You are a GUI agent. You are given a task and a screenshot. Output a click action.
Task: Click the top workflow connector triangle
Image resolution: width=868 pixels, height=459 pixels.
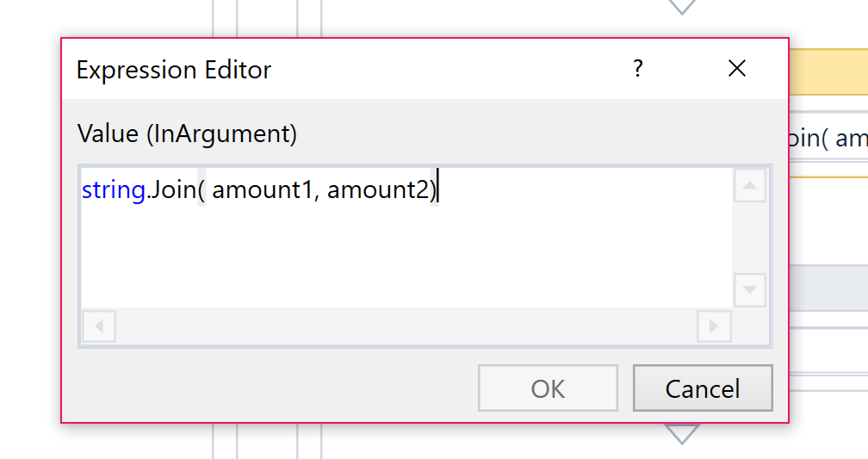click(x=682, y=7)
